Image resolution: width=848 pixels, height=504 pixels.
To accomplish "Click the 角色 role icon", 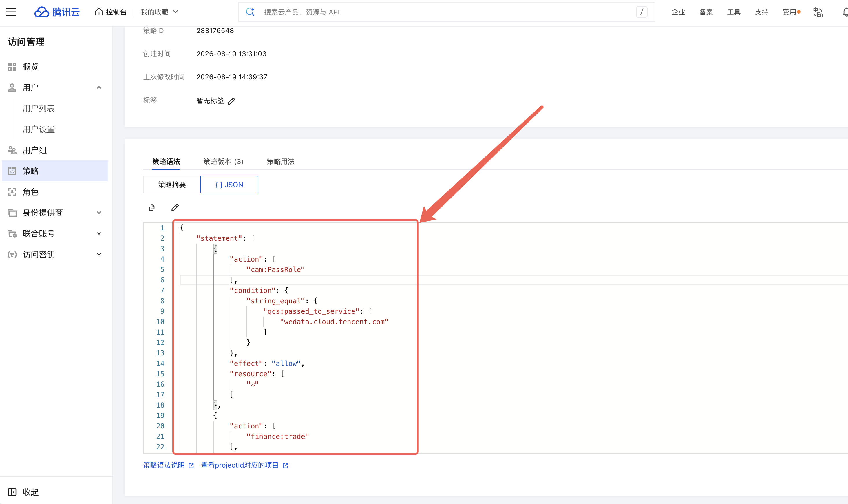I will (12, 192).
